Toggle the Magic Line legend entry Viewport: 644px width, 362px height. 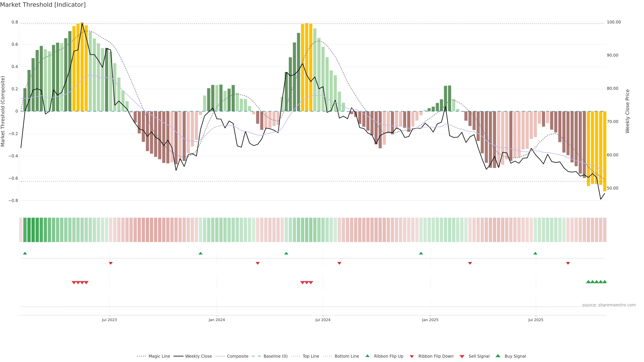(x=159, y=356)
